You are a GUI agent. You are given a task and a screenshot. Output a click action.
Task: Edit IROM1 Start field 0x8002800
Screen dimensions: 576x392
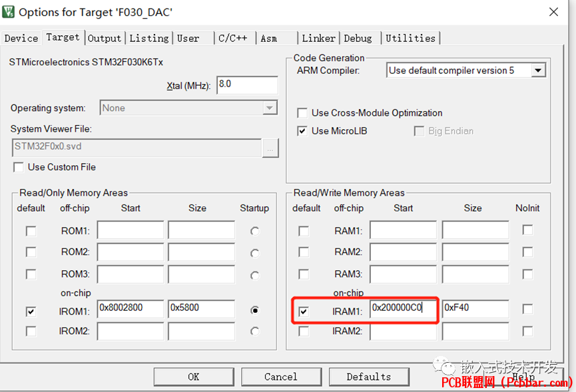(131, 309)
